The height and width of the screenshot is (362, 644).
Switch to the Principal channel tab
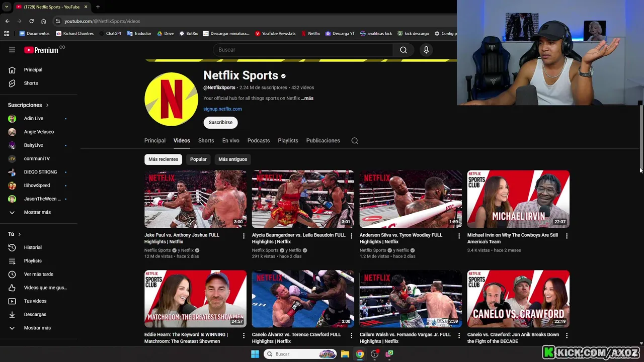tap(155, 141)
